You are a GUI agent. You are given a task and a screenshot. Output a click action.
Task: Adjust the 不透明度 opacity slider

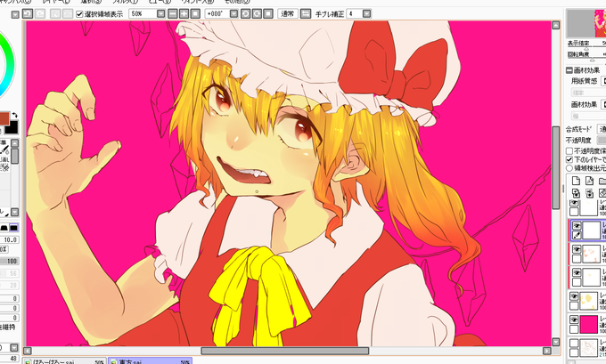pos(602,140)
